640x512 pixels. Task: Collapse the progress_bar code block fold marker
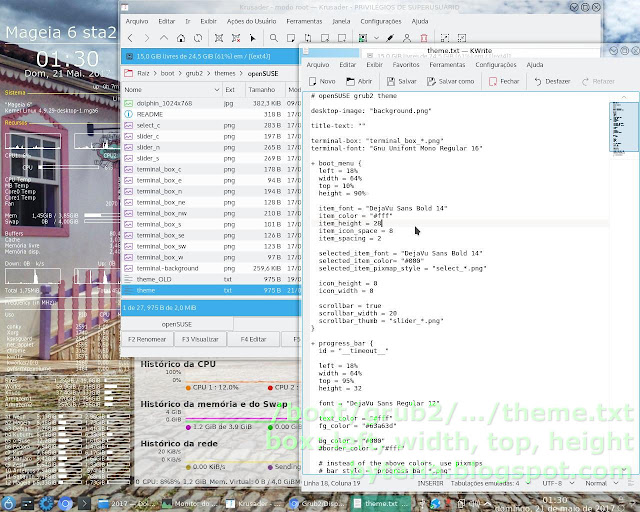(313, 343)
